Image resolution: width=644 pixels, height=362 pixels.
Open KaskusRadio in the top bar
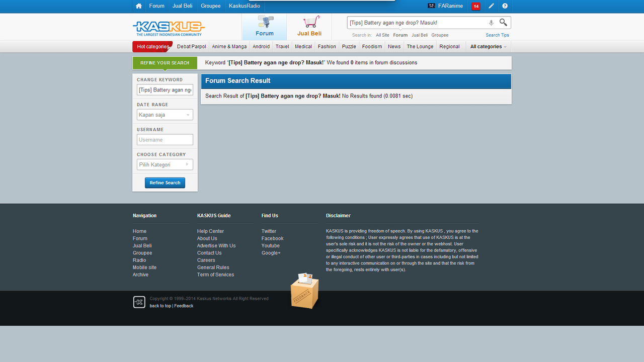coord(245,6)
